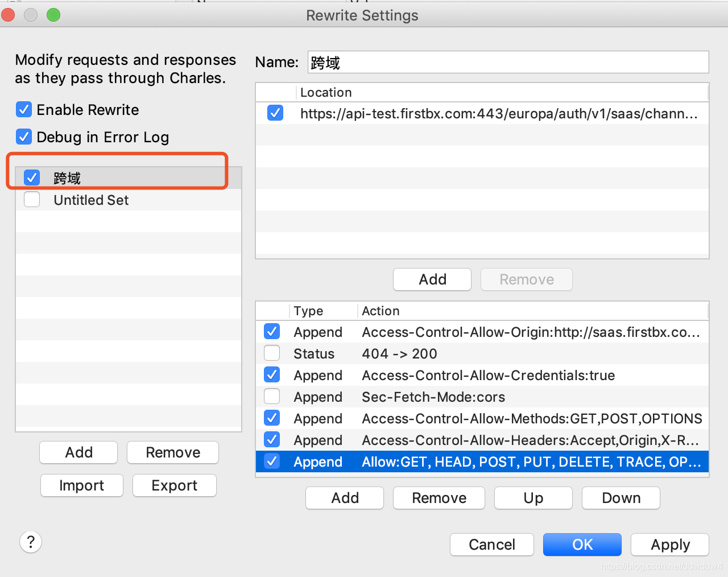Enable the Sec-Fetch-Mode:cors rule checkbox
The width and height of the screenshot is (728, 577).
(x=272, y=396)
